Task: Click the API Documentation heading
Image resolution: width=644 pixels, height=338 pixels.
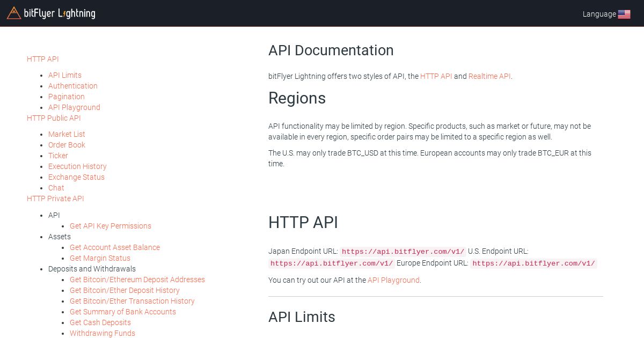Action: pos(331,50)
